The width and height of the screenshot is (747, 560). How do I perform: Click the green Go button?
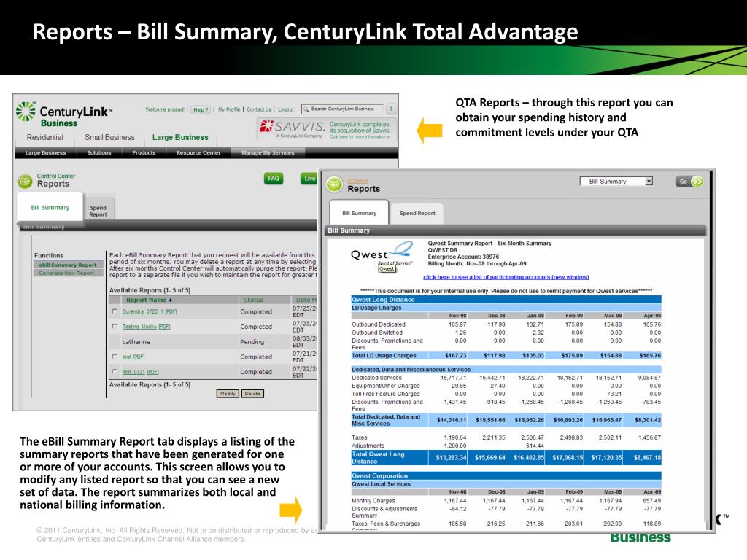click(x=689, y=182)
